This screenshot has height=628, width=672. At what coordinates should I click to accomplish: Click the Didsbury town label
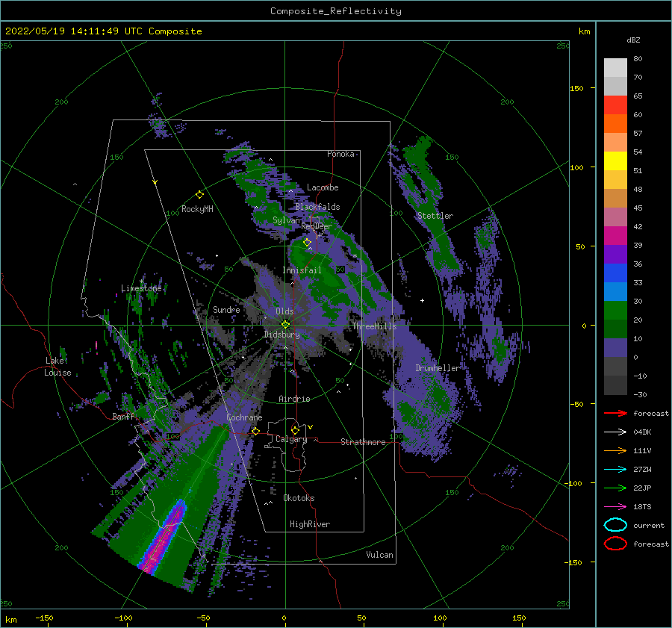tap(281, 335)
